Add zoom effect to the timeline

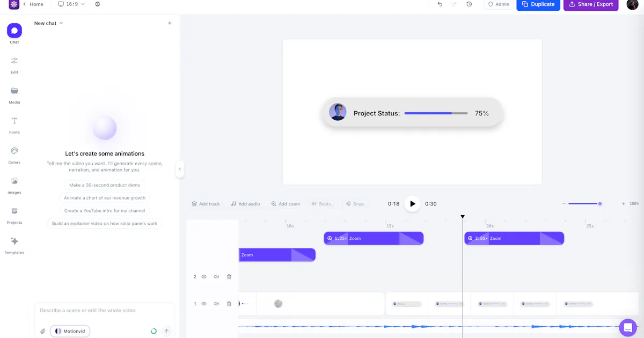(286, 204)
